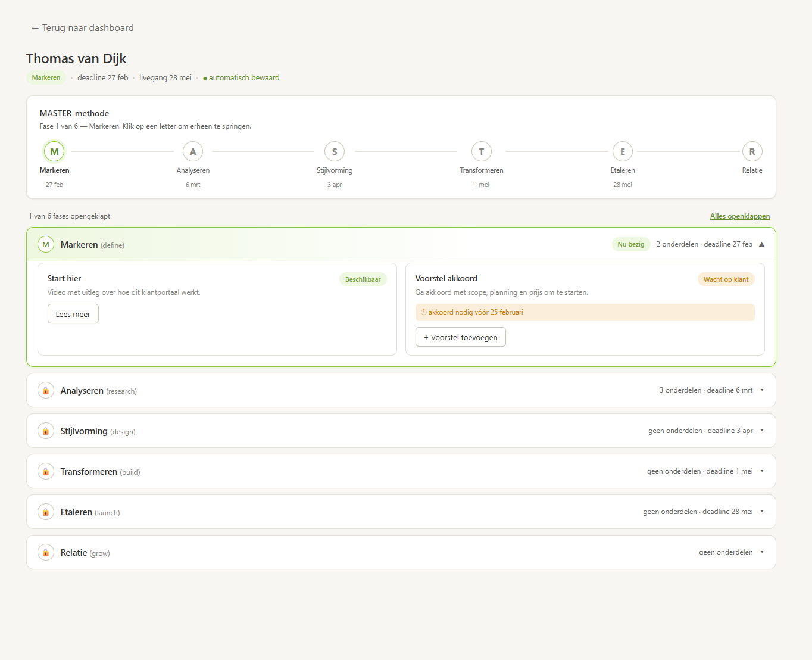This screenshot has width=812, height=660.
Task: Expand the Transformeren phase arrow
Action: (762, 471)
